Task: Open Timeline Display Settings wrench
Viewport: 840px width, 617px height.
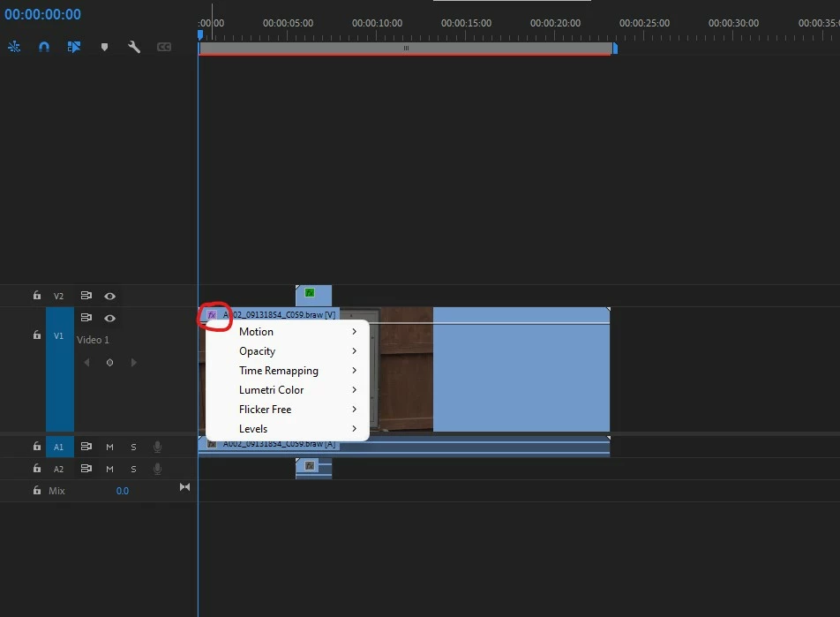Action: [134, 47]
